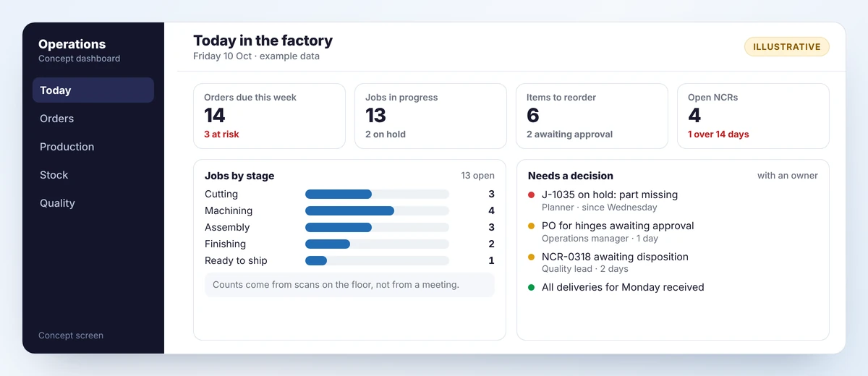Image resolution: width=868 pixels, height=376 pixels.
Task: Click the ILLUSTRATIVE badge
Action: pos(787,47)
